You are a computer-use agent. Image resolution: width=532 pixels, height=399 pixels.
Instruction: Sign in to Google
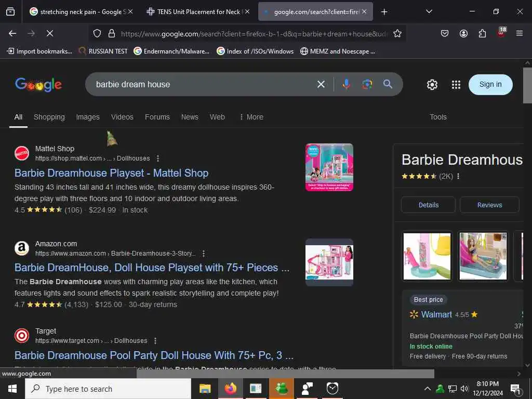pyautogui.click(x=490, y=85)
